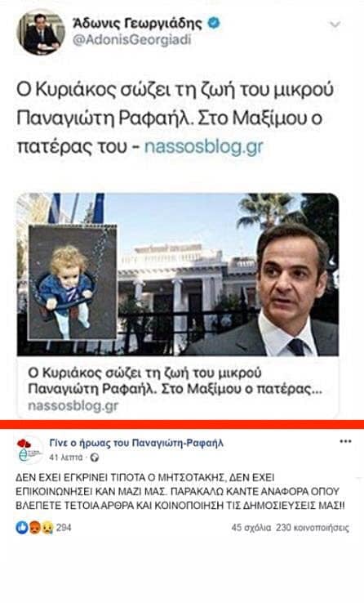Open the link card headline text
This screenshot has height=603, width=364.
click(x=175, y=381)
